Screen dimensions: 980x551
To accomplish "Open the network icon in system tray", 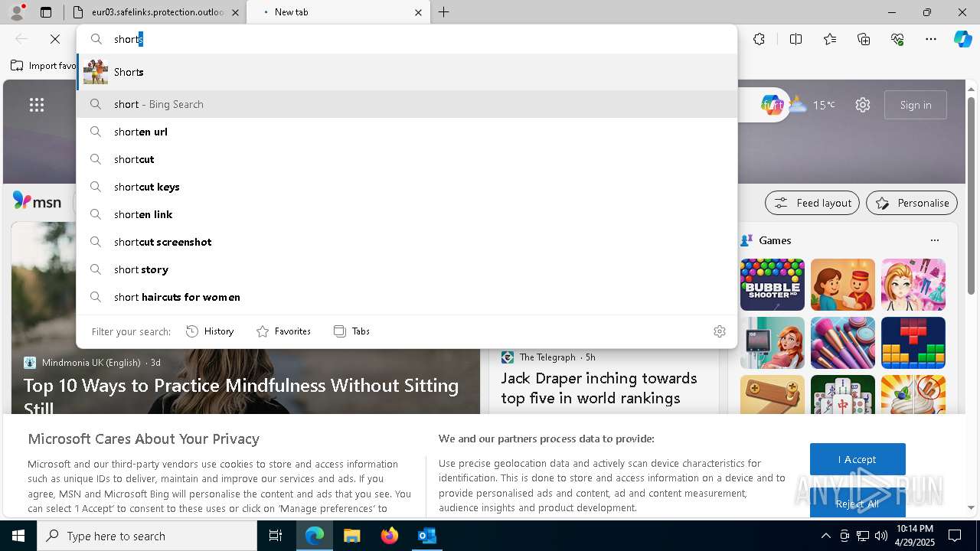I will (863, 536).
